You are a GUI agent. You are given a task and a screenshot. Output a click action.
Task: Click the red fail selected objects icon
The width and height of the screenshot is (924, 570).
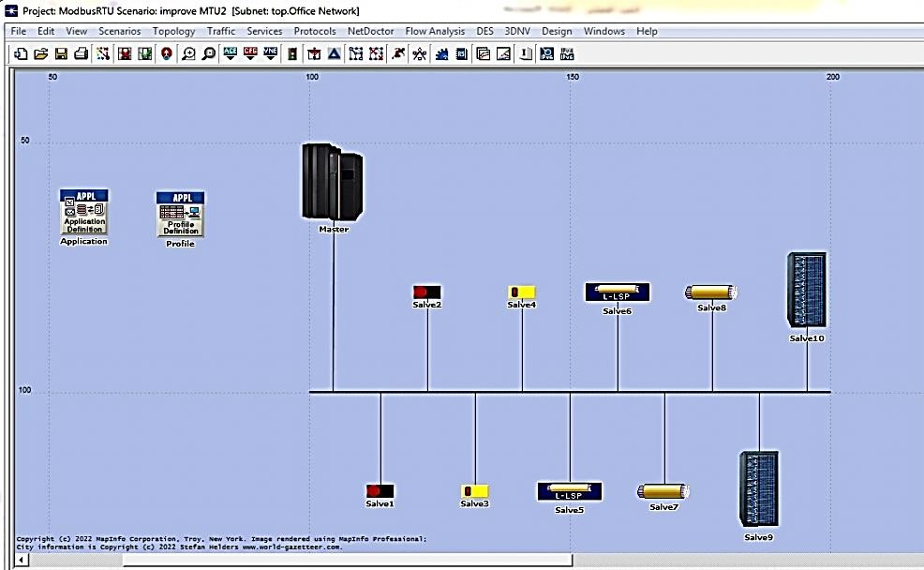[x=125, y=53]
